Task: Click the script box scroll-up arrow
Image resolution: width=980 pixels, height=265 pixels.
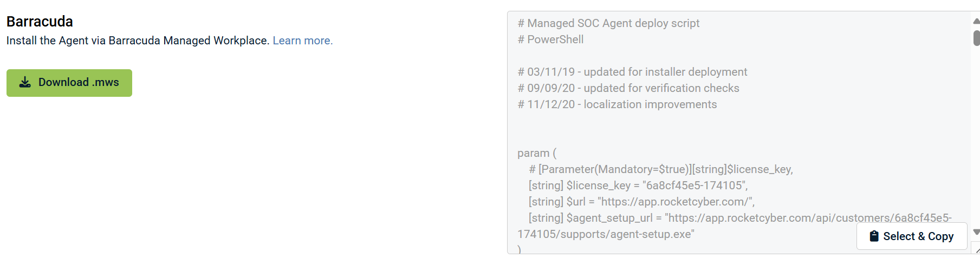Action: coord(976,21)
